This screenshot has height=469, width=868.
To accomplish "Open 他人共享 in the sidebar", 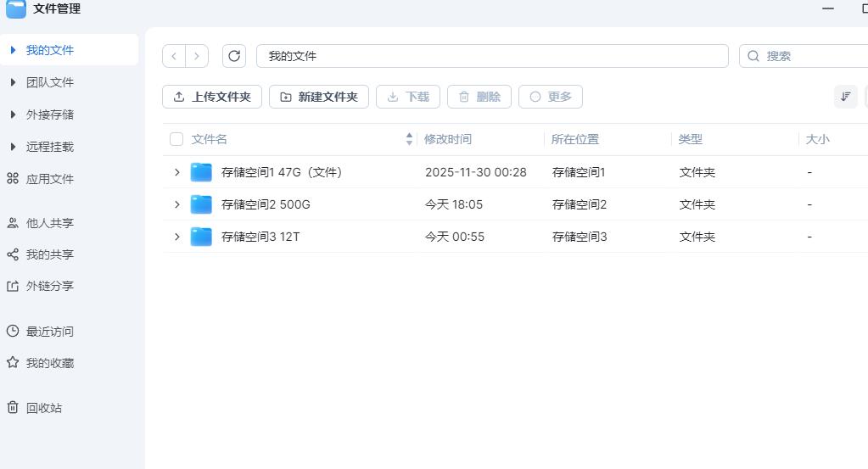I will click(50, 223).
